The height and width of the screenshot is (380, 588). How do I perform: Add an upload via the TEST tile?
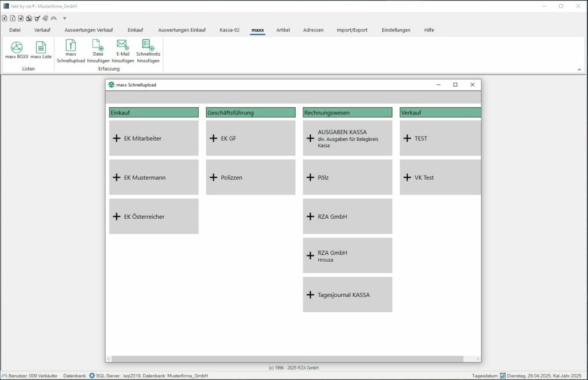tap(440, 138)
